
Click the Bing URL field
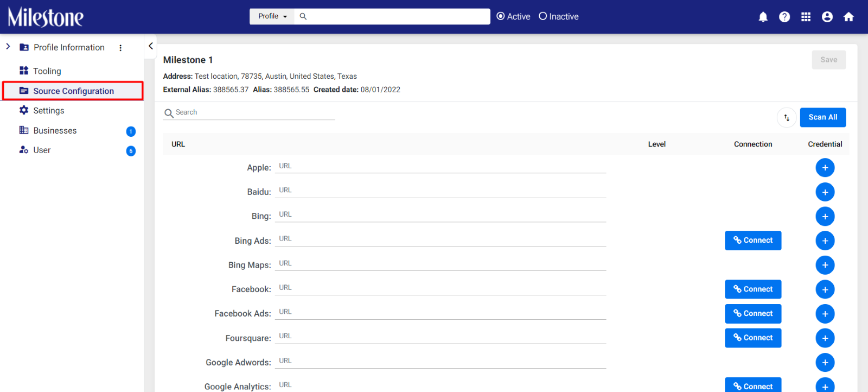[x=441, y=214]
